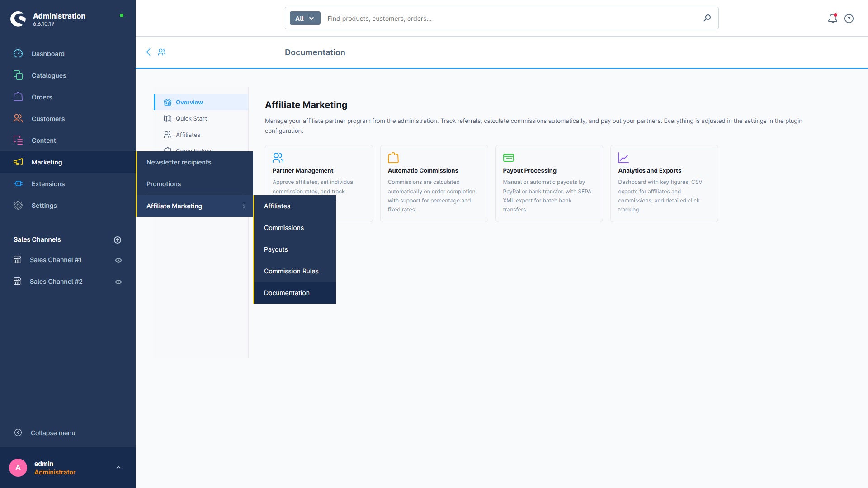Click the Analytics and Exports card
Image resolution: width=868 pixels, height=488 pixels.
tap(664, 183)
